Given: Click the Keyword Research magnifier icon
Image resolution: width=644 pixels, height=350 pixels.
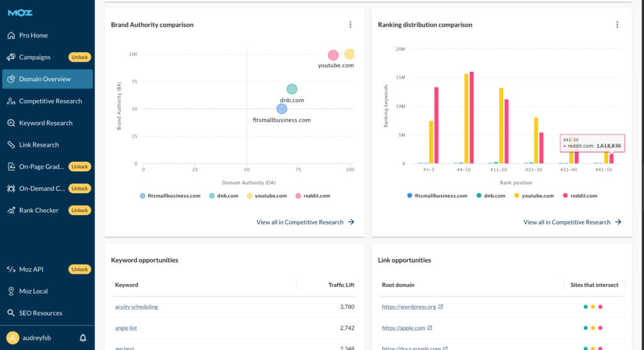Looking at the screenshot, I should pyautogui.click(x=11, y=123).
